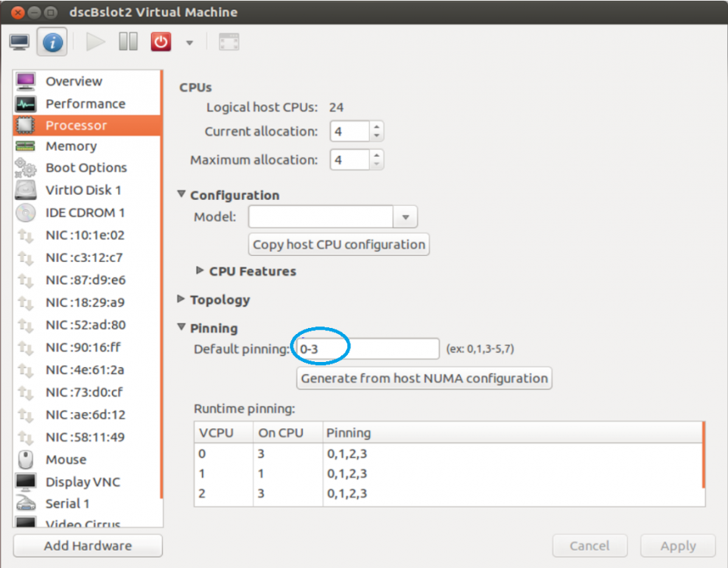728x568 pixels.
Task: Select NIC :52:ad:80
Action: click(x=87, y=325)
